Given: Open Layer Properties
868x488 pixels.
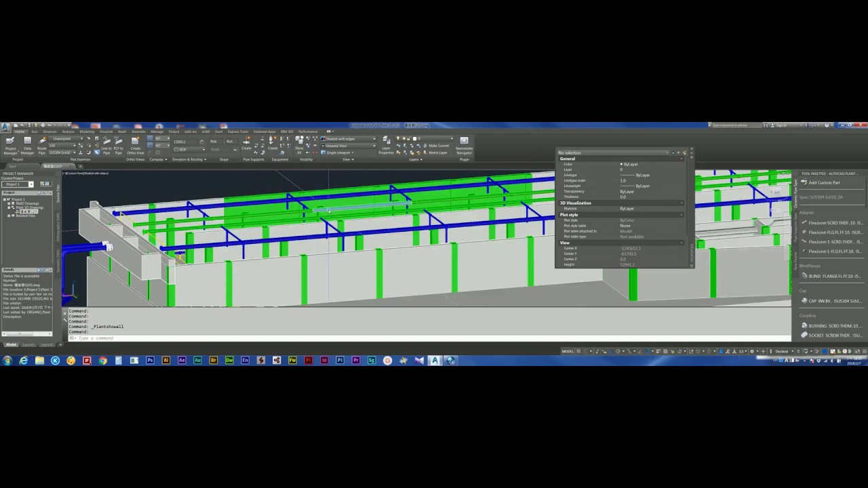Looking at the screenshot, I should click(386, 145).
